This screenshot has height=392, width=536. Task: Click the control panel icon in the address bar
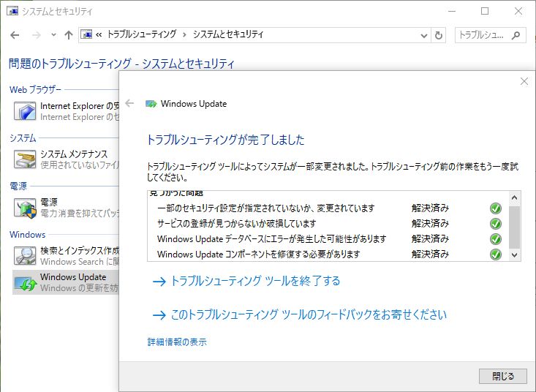pyautogui.click(x=86, y=34)
